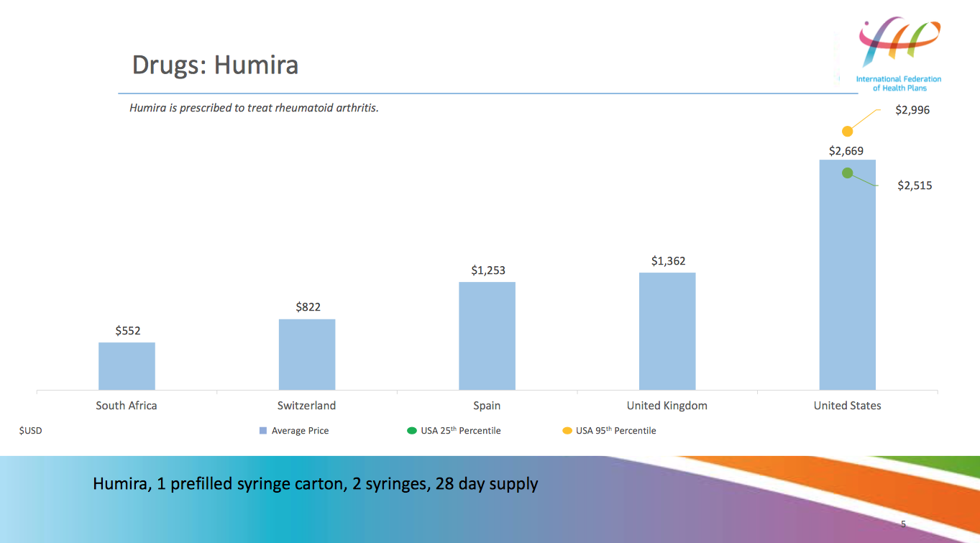Click the green 25th percentile dot on chart

click(848, 173)
